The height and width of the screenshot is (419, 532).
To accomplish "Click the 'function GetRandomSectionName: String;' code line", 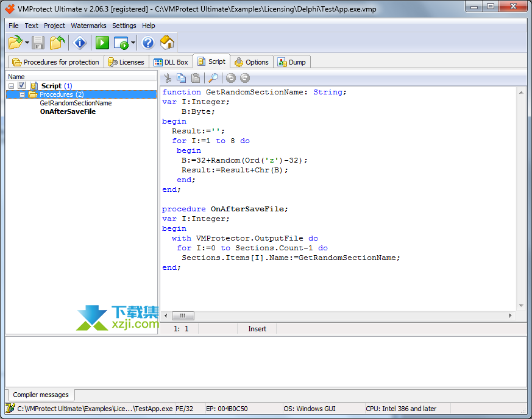I will (254, 92).
